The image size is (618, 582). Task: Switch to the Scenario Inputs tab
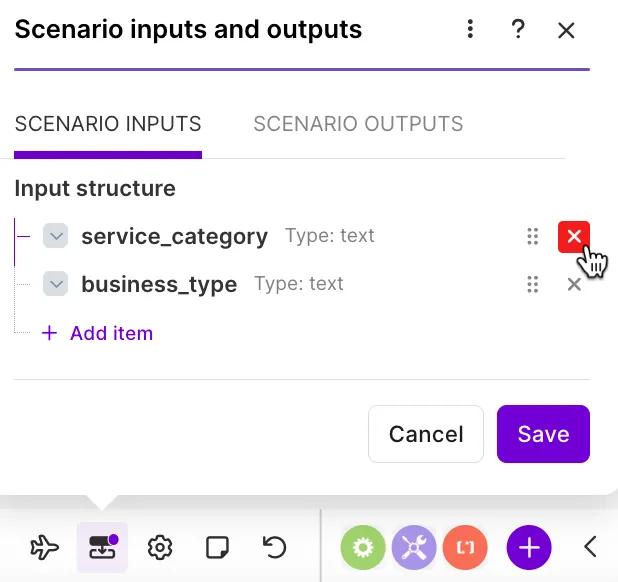[108, 124]
